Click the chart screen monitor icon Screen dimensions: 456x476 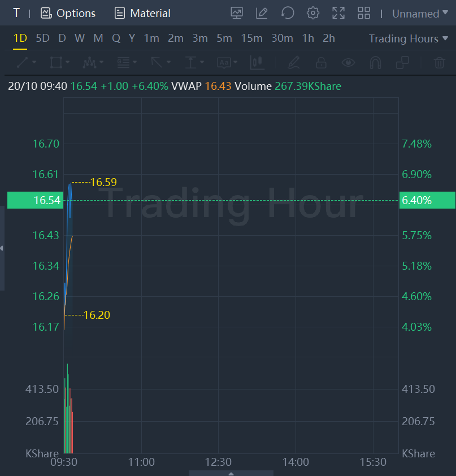(237, 14)
